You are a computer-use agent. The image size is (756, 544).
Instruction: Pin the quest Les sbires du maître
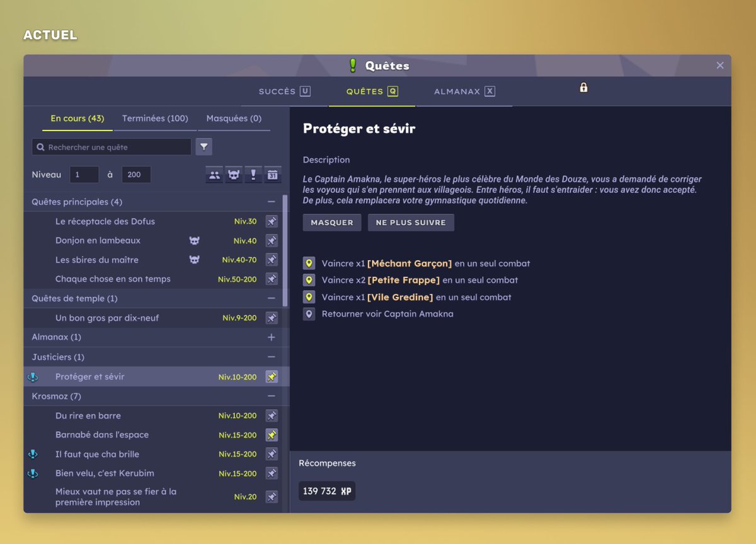[272, 260]
